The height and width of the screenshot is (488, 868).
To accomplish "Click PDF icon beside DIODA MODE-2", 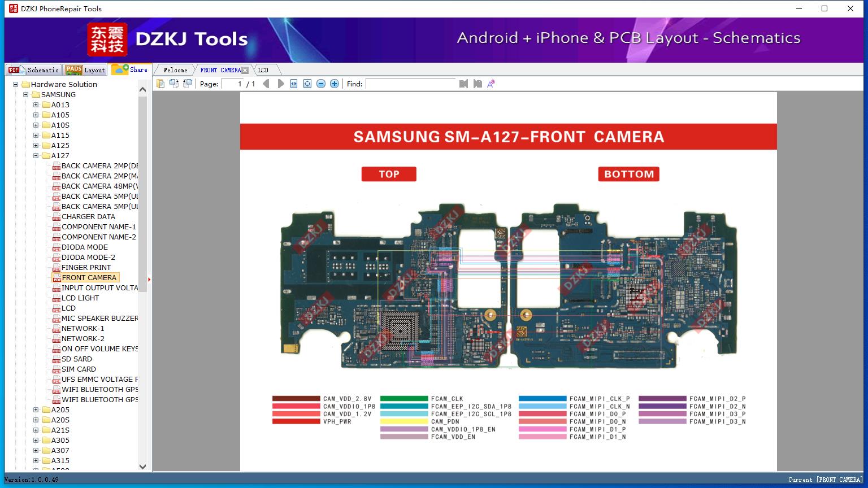I will pos(57,258).
